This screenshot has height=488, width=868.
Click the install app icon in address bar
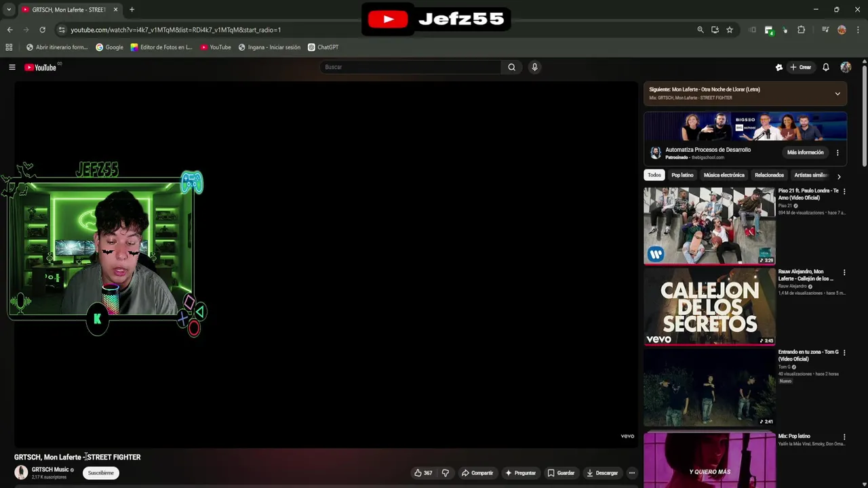click(715, 30)
